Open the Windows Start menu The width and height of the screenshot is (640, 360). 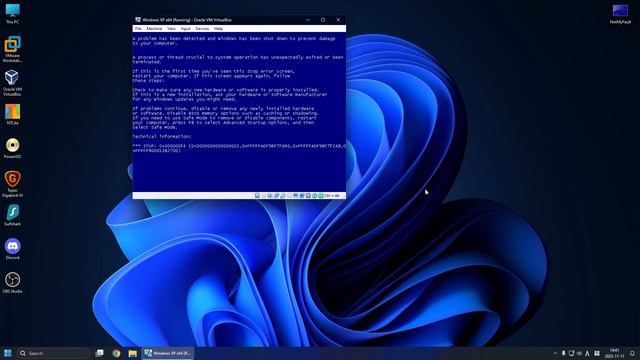point(7,353)
